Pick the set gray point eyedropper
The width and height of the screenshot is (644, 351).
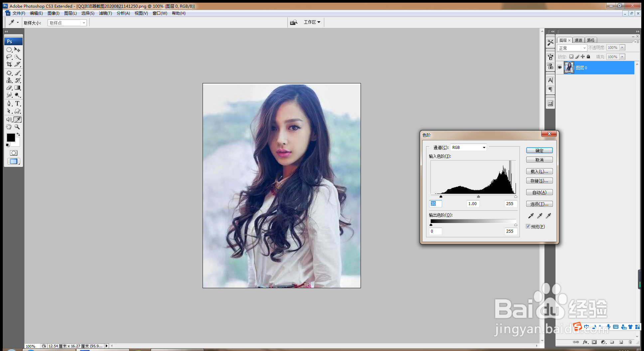click(x=540, y=216)
